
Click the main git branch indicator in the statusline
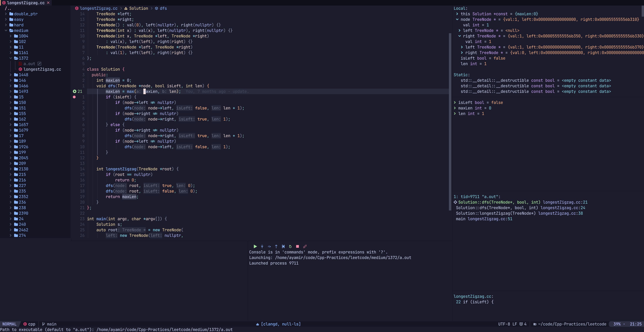click(51, 324)
